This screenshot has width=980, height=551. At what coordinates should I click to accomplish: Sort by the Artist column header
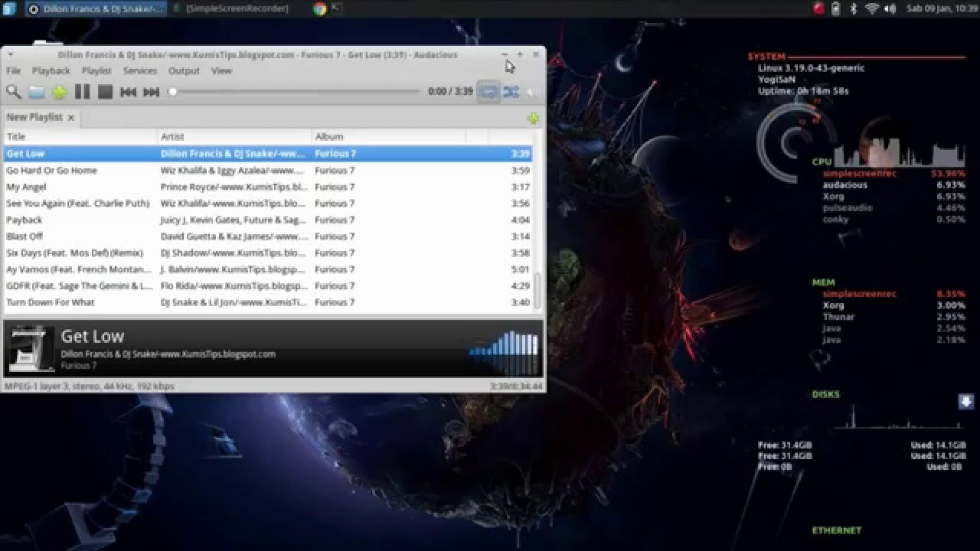pos(235,136)
